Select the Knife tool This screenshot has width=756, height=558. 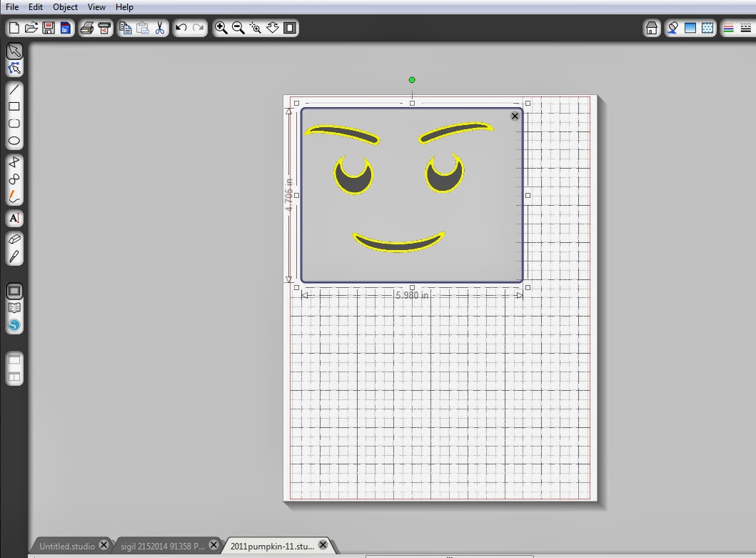14,256
